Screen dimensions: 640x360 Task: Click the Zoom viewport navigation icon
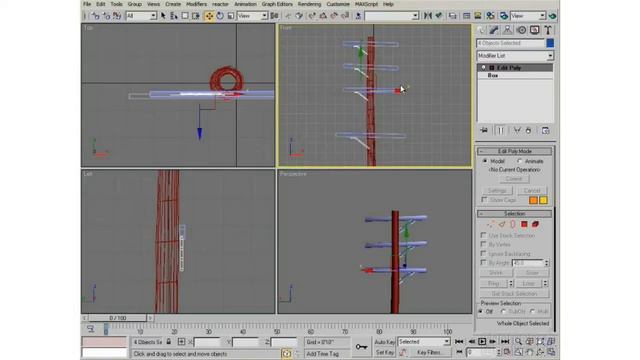coord(518,342)
